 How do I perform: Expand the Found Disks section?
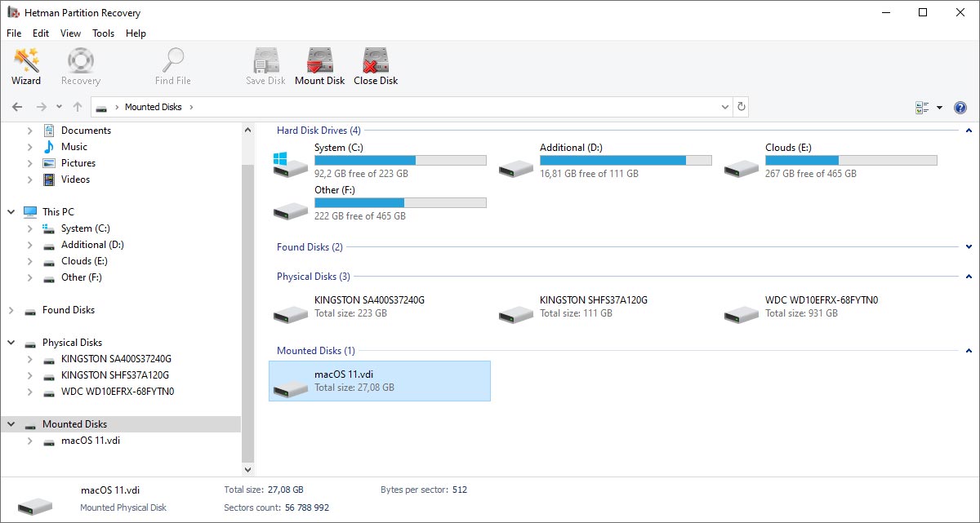coord(969,247)
